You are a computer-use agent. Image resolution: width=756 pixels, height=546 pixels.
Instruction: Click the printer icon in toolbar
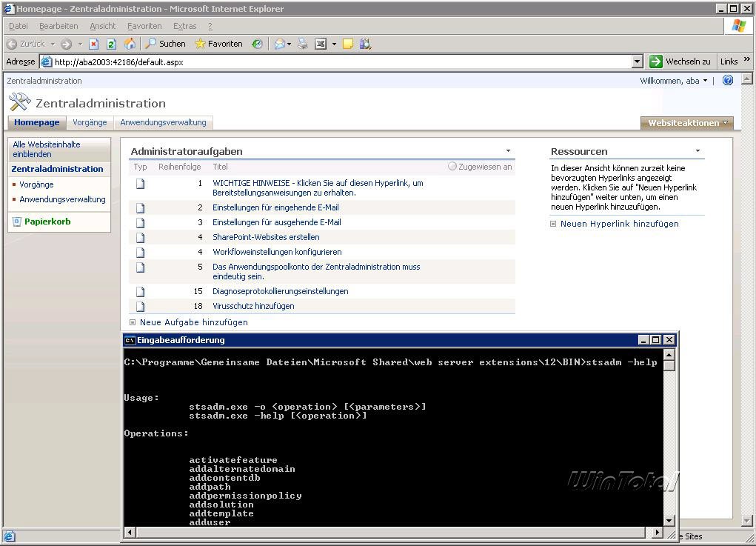303,44
